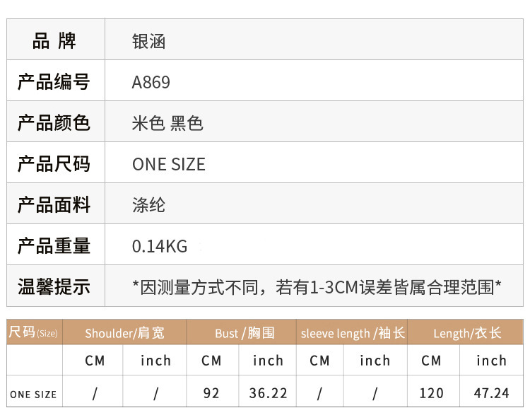This screenshot has height=420, width=530.
Task: Click the sleeve length/袖长 header
Action: pyautogui.click(x=353, y=333)
